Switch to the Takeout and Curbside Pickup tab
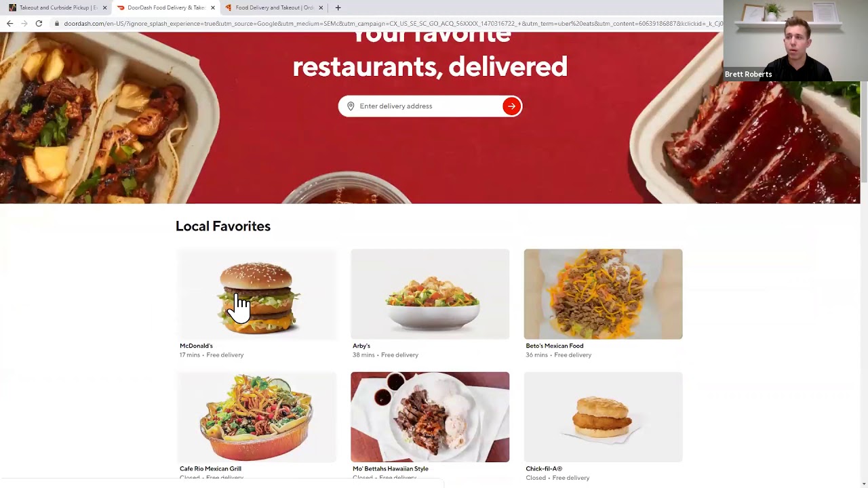 [57, 7]
